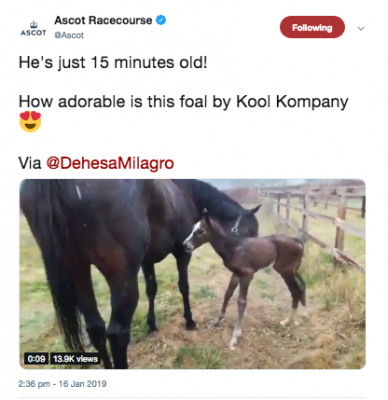Play the foal video
The height and width of the screenshot is (400, 388).
(x=193, y=274)
